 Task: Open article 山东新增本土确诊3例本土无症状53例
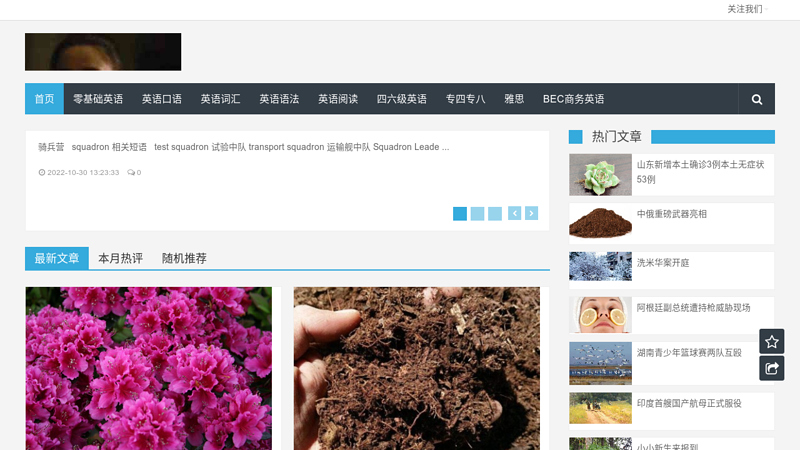click(701, 172)
